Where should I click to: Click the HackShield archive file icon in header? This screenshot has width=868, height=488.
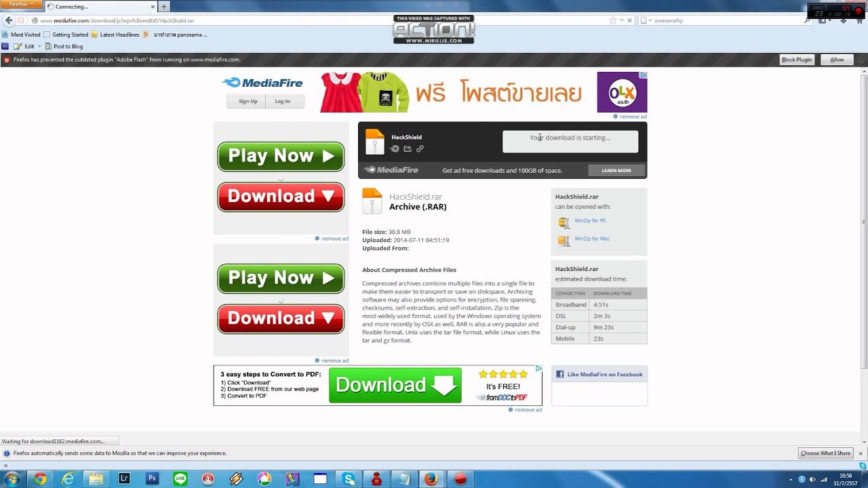(374, 142)
